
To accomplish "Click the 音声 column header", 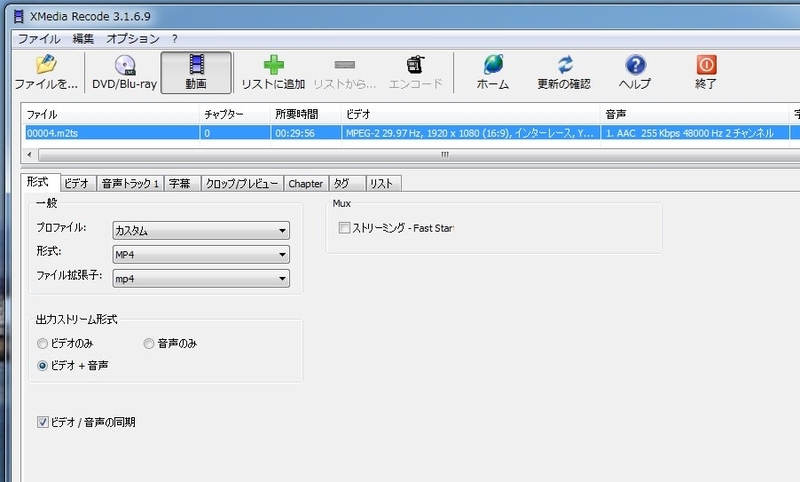I will pyautogui.click(x=694, y=114).
